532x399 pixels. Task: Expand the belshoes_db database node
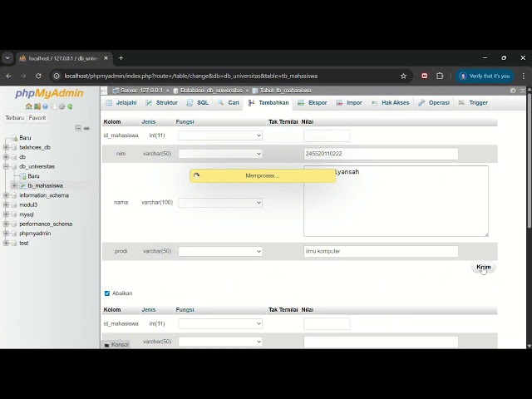point(6,147)
